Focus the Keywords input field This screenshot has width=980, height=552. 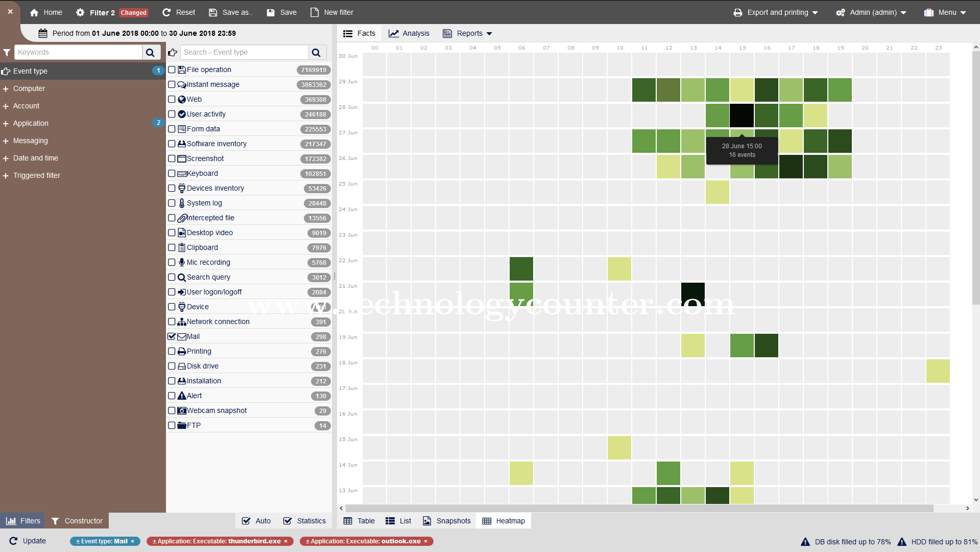pos(78,52)
